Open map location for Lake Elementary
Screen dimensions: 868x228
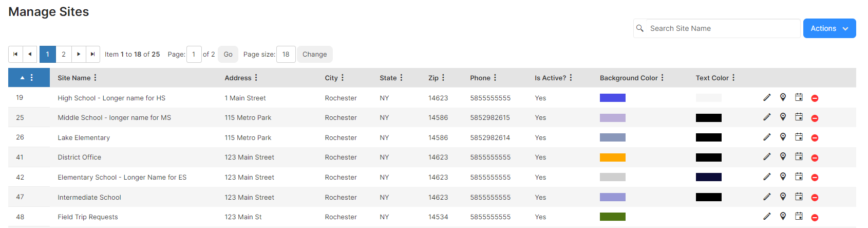coord(783,137)
